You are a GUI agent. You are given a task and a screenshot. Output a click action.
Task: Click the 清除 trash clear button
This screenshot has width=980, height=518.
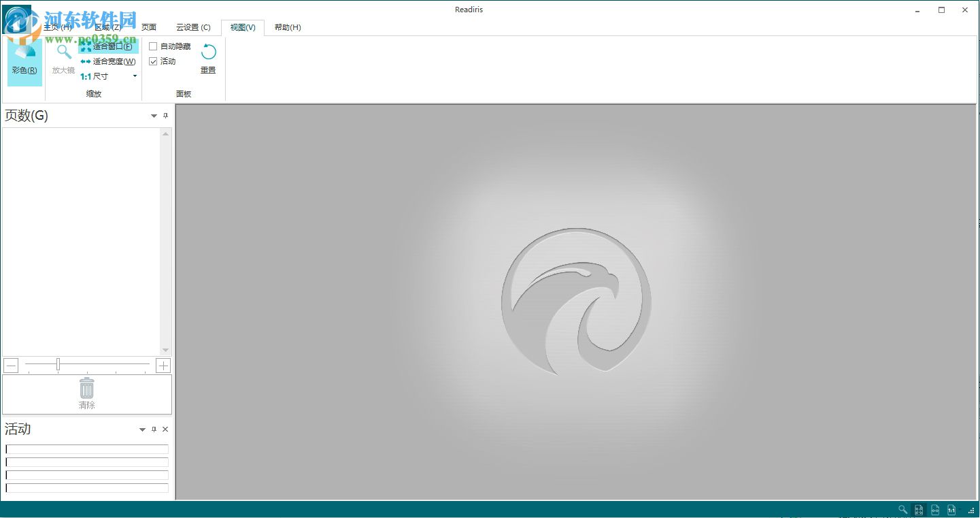tap(87, 394)
